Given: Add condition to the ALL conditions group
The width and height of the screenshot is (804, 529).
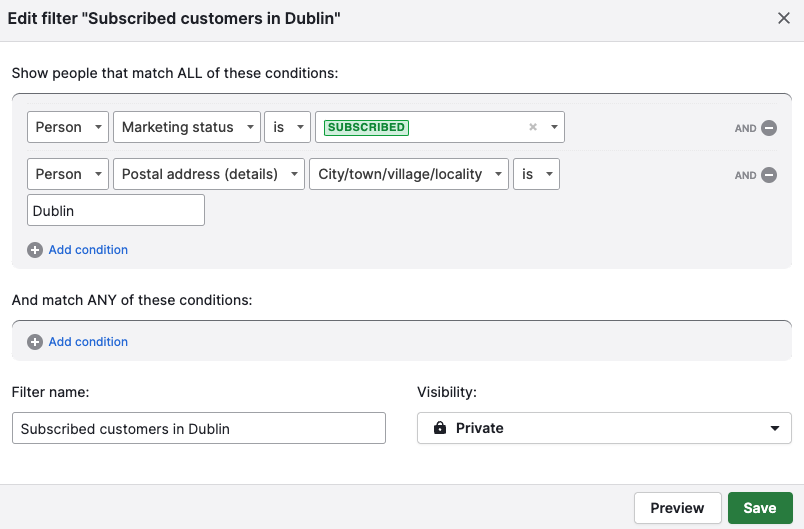Looking at the screenshot, I should pyautogui.click(x=88, y=250).
